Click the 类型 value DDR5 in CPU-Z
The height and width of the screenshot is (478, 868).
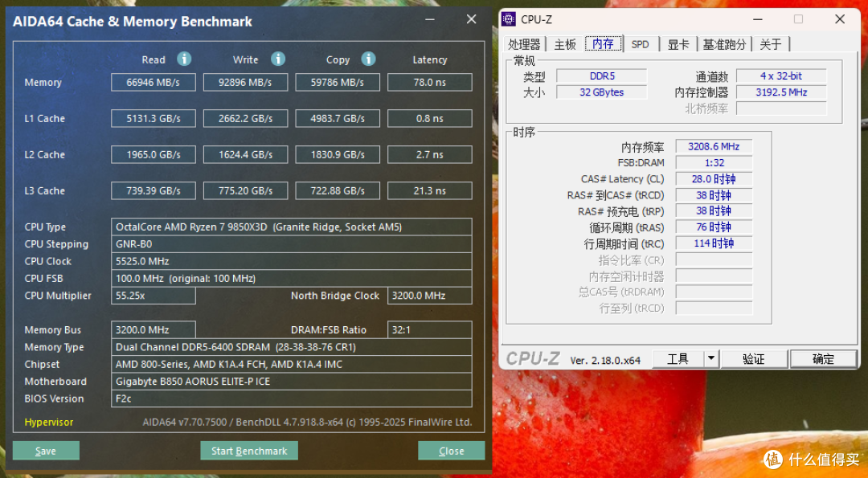[x=602, y=76]
